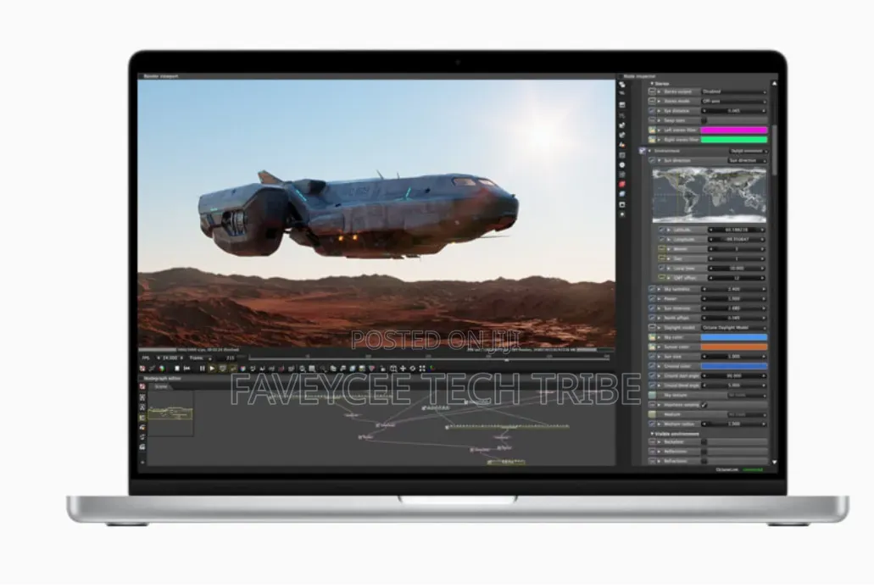This screenshot has height=588, width=874.
Task: Open the Daylight model dropdown
Action: pyautogui.click(x=733, y=328)
